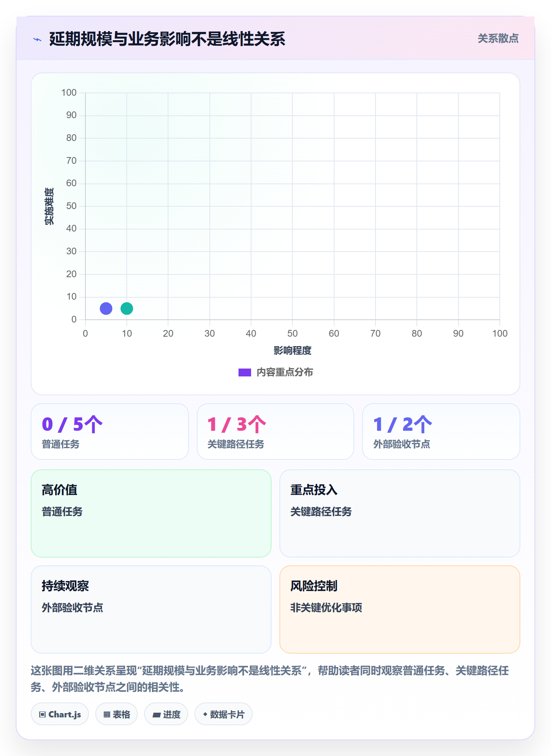
Task: Click the 关键路径任务 text under 重点投入
Action: pyautogui.click(x=321, y=511)
